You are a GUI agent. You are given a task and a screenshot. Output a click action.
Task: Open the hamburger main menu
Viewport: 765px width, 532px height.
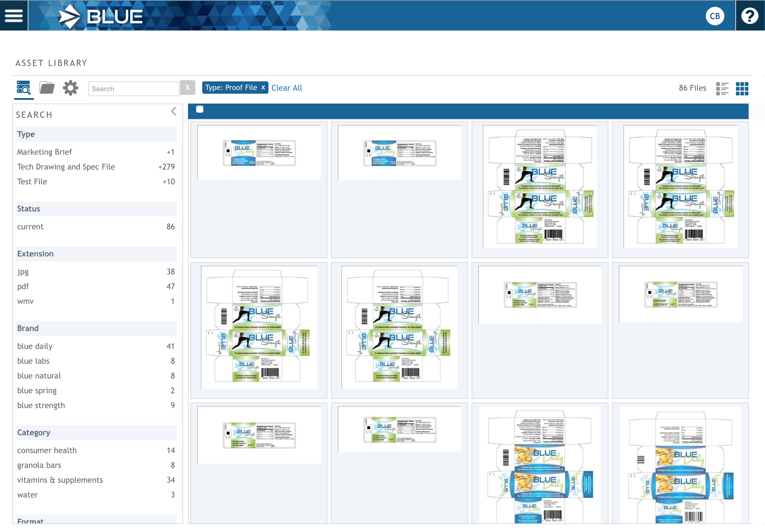point(14,16)
